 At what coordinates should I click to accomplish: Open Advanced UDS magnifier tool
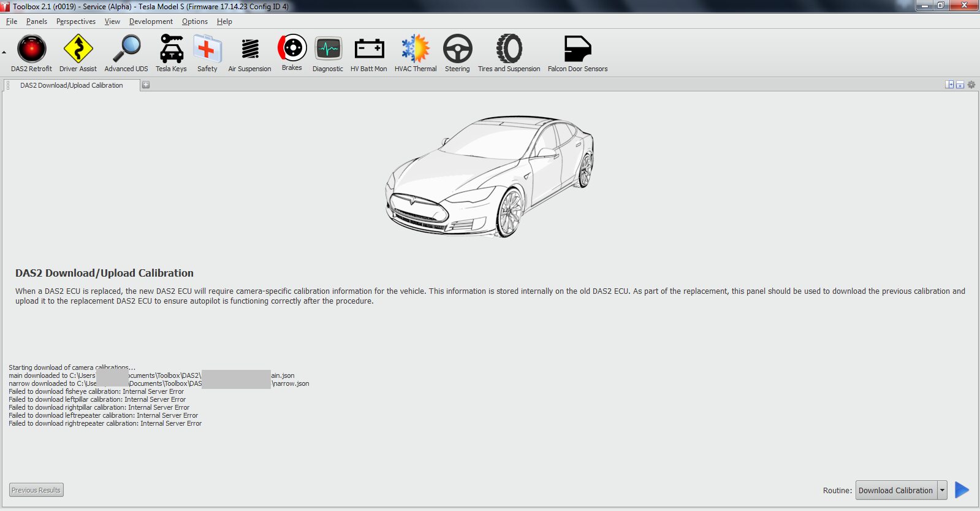pos(126,50)
